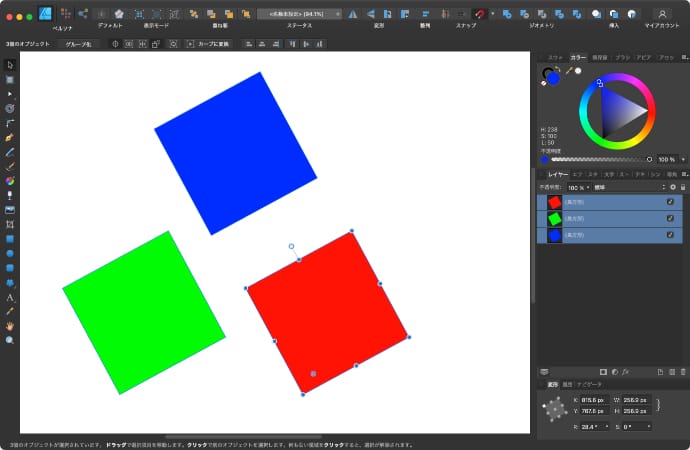Click the layer effects fx icon

(x=625, y=372)
